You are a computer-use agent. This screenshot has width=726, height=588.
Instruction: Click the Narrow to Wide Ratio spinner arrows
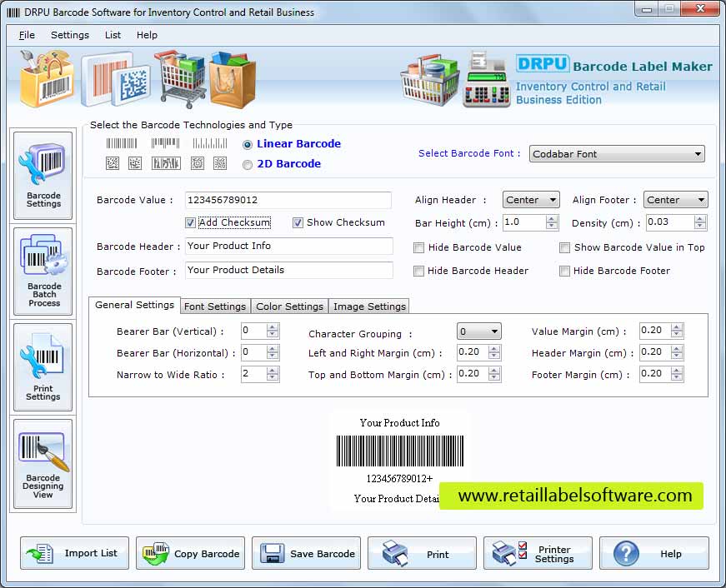click(x=273, y=374)
